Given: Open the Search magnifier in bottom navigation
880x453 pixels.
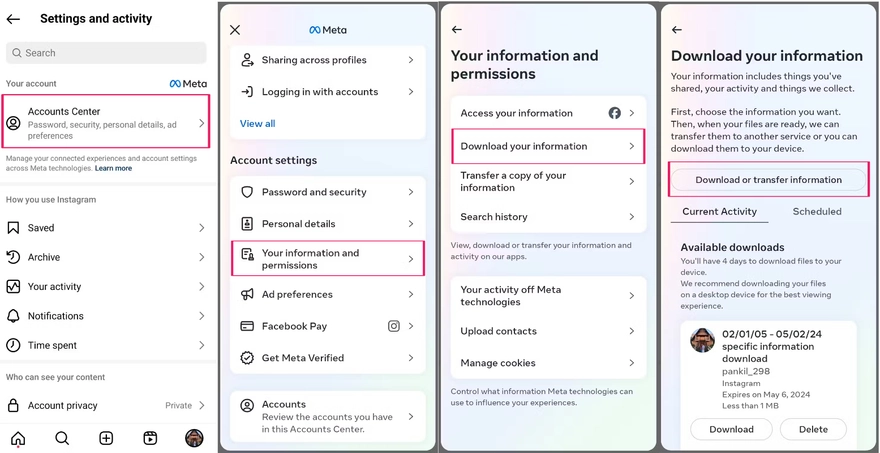Looking at the screenshot, I should (x=62, y=438).
